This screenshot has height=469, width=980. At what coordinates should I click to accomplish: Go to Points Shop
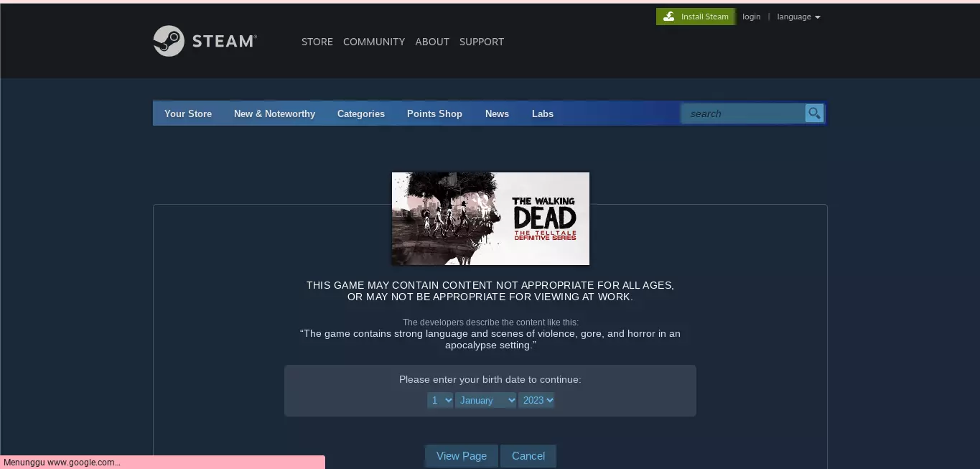click(434, 113)
